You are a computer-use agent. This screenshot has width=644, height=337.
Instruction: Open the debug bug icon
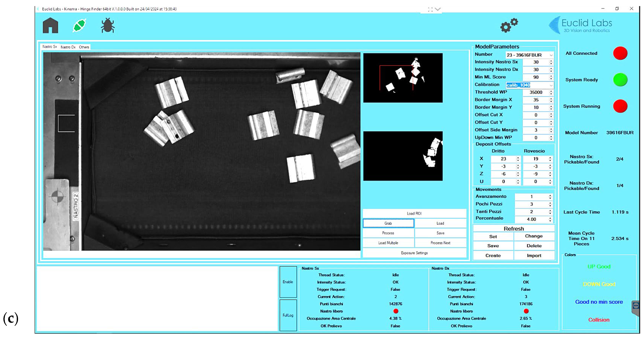(x=108, y=25)
